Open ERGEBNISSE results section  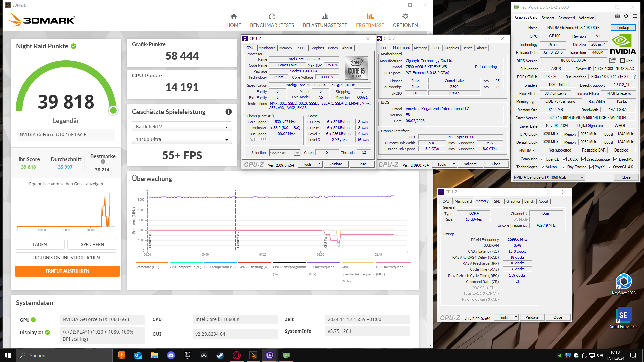tap(370, 21)
